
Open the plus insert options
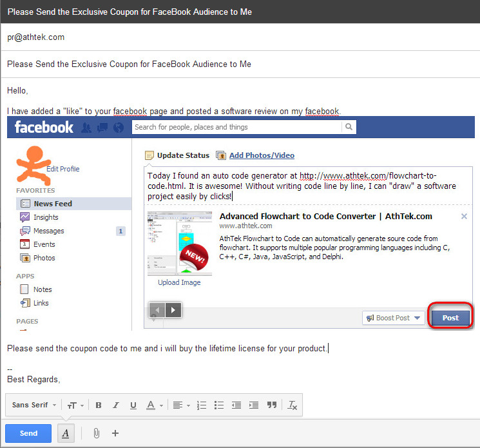click(115, 433)
